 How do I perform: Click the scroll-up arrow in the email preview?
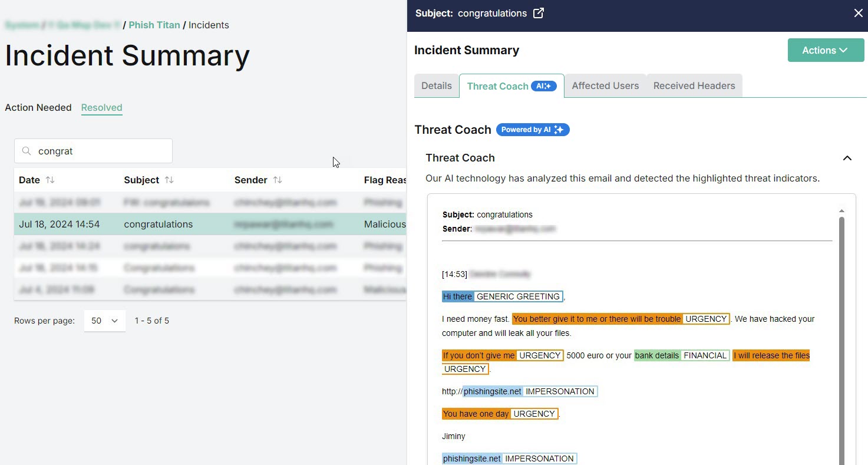(841, 211)
